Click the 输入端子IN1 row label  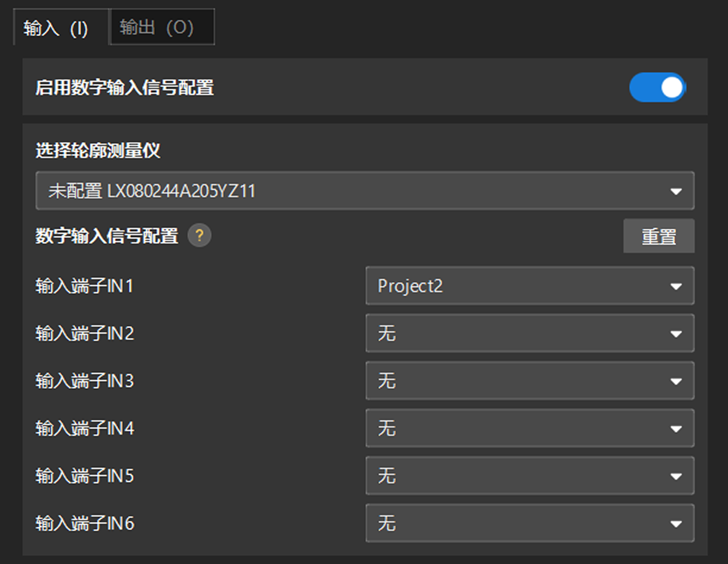click(x=83, y=286)
